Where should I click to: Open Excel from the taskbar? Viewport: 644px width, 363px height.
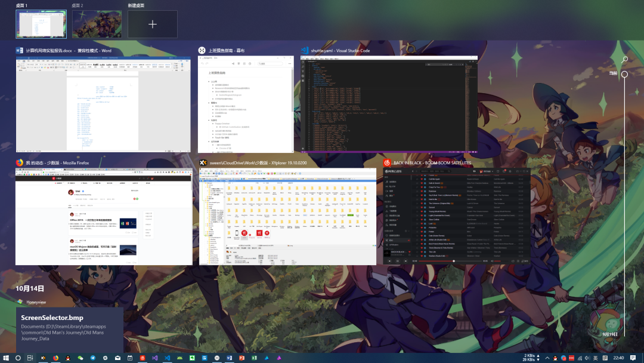tap(254, 358)
